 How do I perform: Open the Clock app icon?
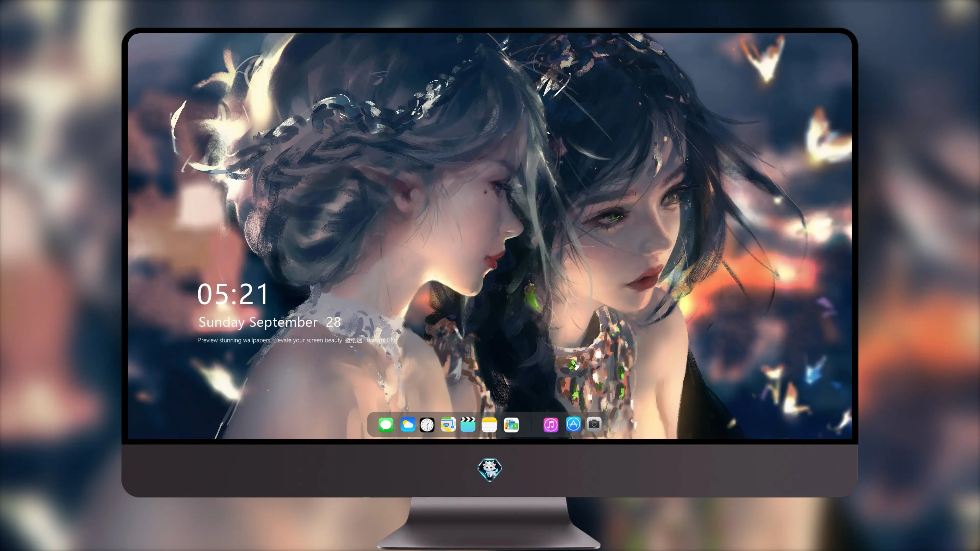tap(427, 425)
